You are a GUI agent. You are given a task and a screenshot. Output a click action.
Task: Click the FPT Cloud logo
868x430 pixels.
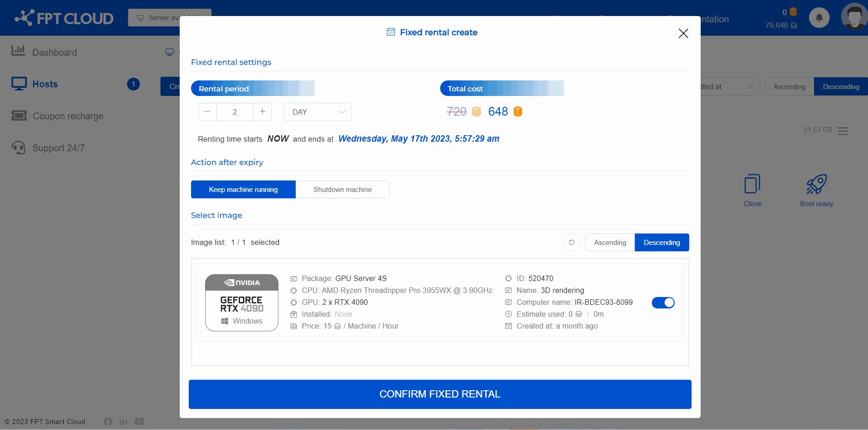(x=64, y=18)
